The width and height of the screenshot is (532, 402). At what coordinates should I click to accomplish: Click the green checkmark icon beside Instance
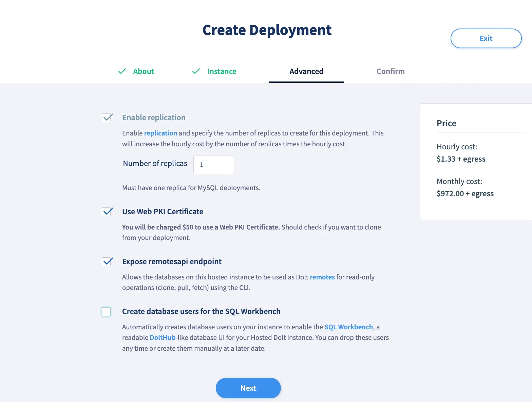tap(196, 71)
